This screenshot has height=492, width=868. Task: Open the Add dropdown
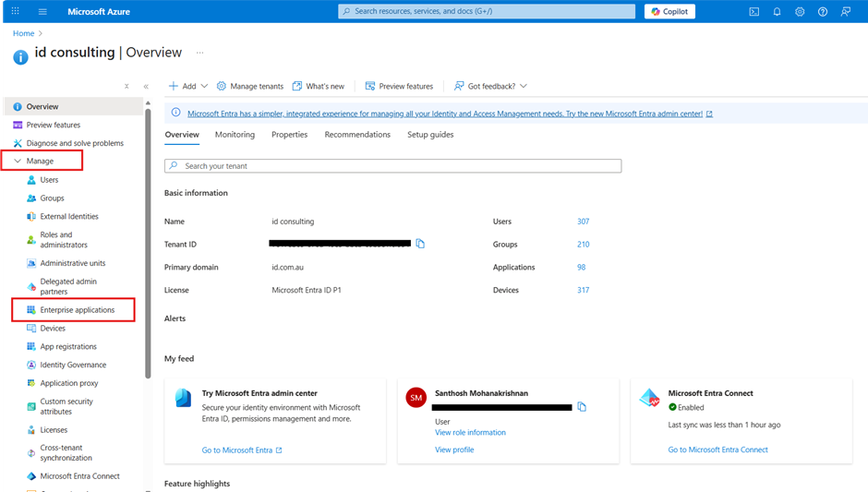pyautogui.click(x=188, y=86)
